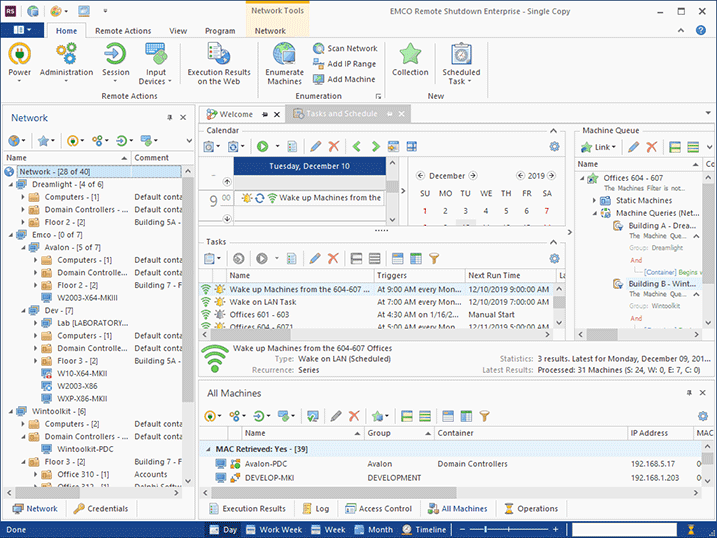Screen dimensions: 717x538
Task: Open the Credentials panel tab
Action: pyautogui.click(x=101, y=509)
